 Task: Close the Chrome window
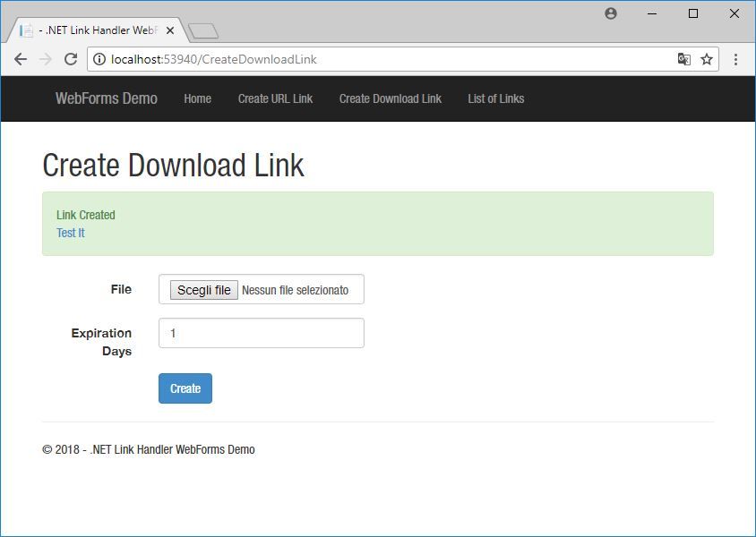(x=735, y=13)
